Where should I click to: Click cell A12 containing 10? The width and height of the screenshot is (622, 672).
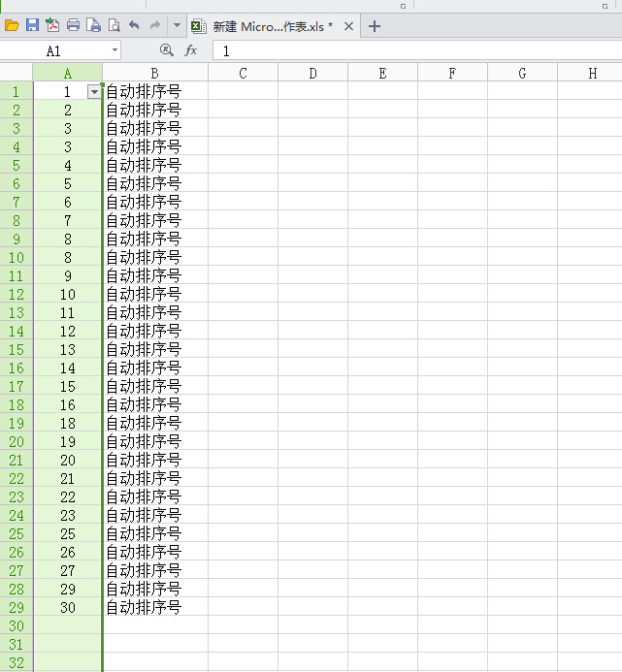pyautogui.click(x=68, y=295)
